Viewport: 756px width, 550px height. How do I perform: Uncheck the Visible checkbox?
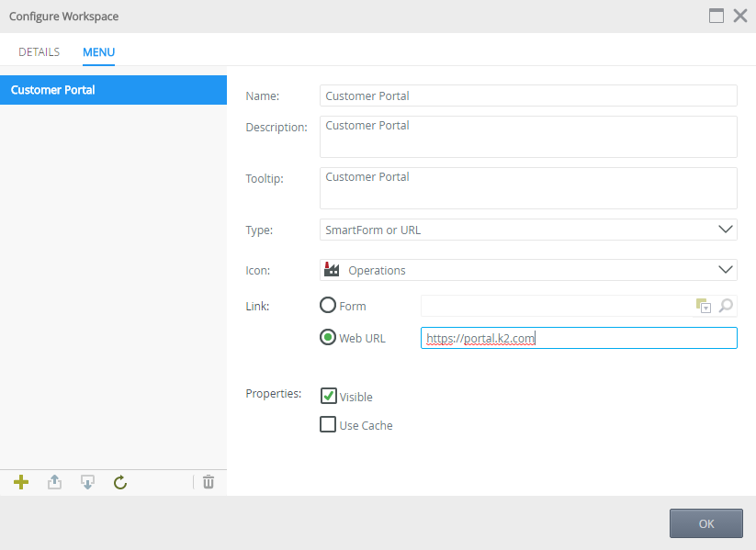tap(328, 396)
